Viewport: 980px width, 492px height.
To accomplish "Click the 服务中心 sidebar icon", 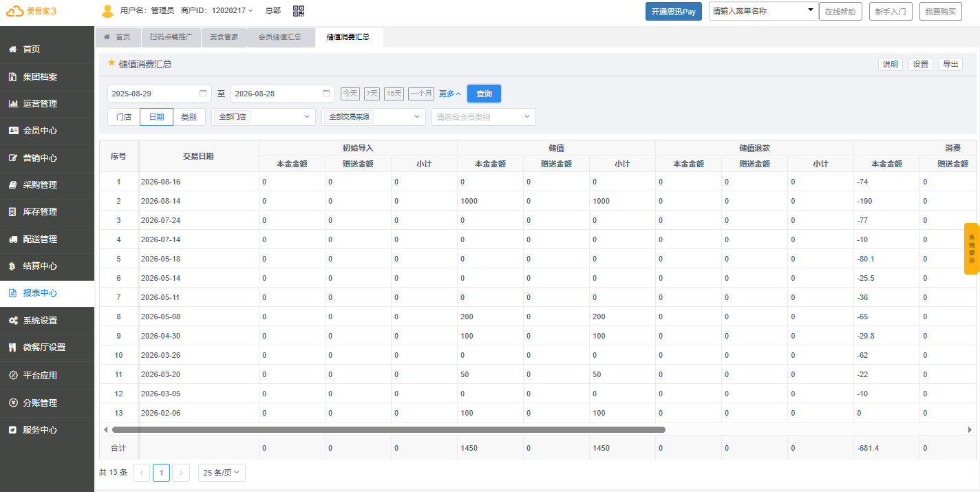I will (x=12, y=430).
